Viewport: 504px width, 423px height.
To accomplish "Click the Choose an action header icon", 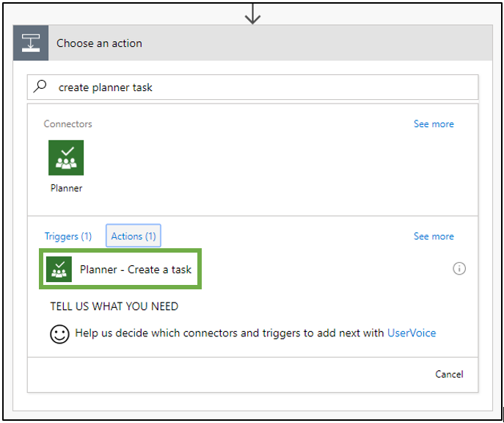I will pyautogui.click(x=31, y=43).
